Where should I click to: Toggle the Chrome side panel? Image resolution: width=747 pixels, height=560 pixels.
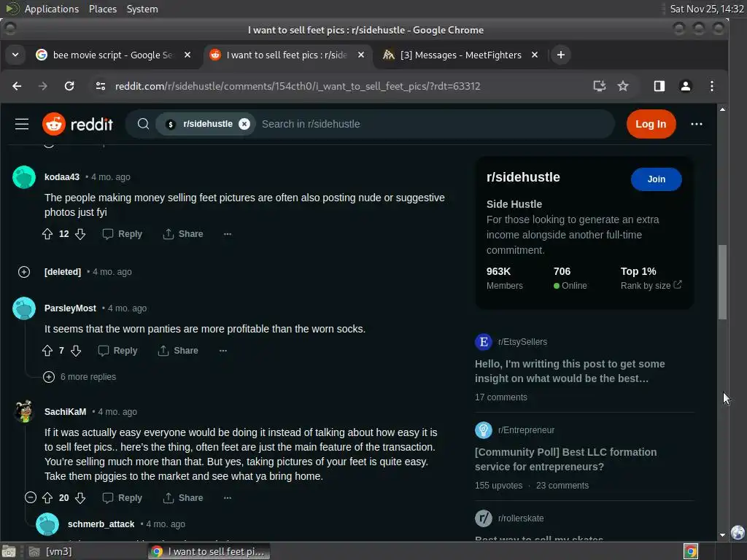click(659, 86)
